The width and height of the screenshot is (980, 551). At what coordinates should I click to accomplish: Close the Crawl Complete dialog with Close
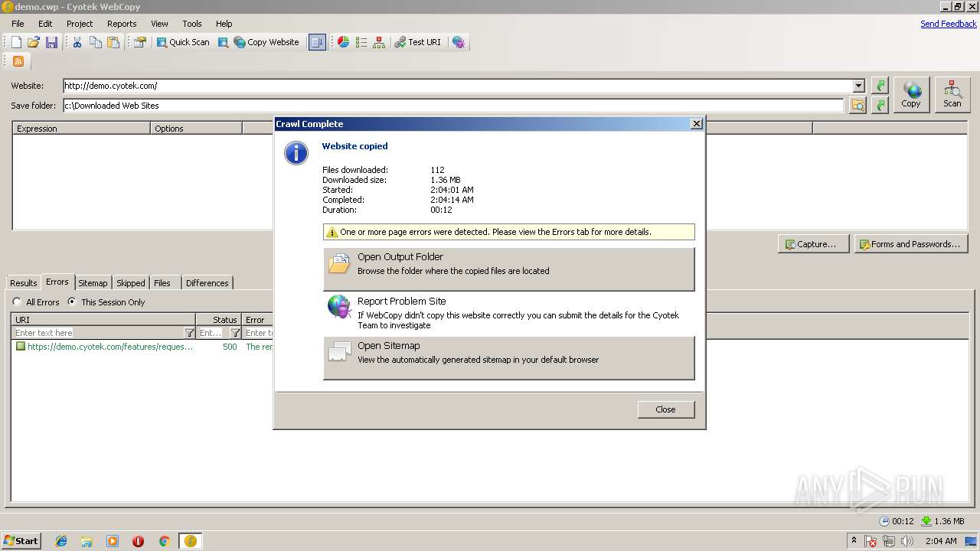665,409
